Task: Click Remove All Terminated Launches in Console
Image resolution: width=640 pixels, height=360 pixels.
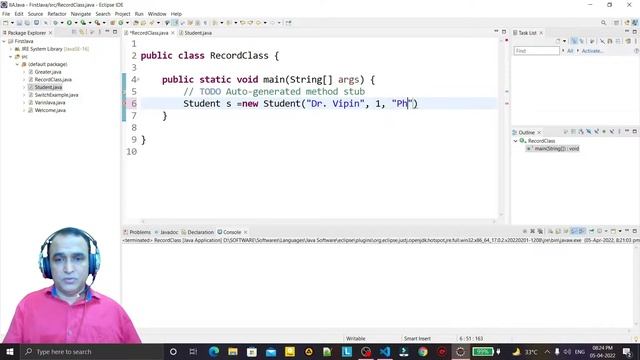Action: pyautogui.click(x=540, y=231)
